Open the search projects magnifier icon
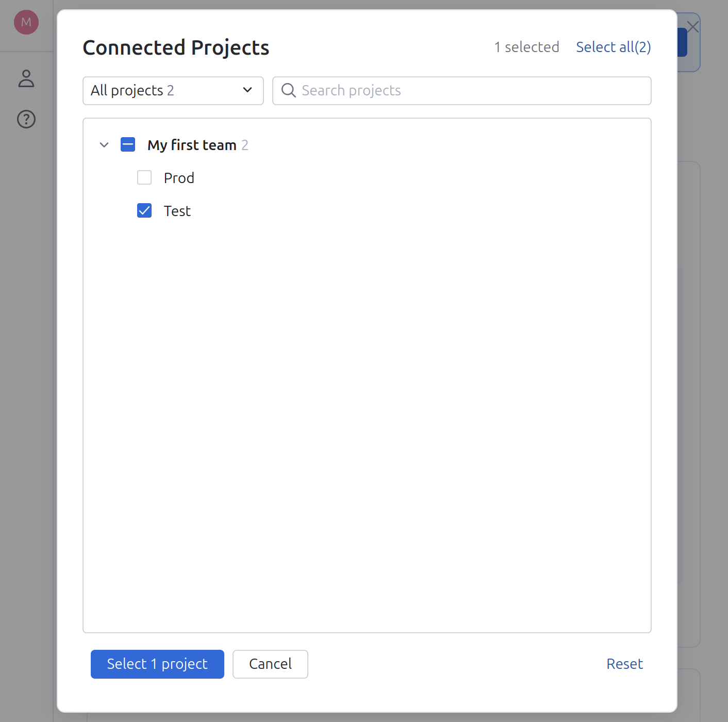Viewport: 728px width, 722px height. pos(289,90)
